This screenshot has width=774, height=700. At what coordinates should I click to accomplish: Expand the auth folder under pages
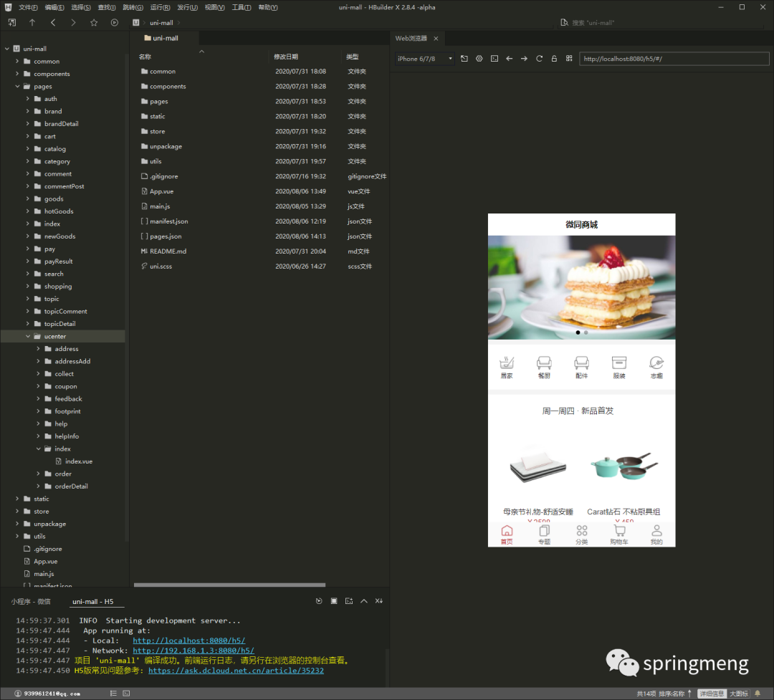[28, 99]
